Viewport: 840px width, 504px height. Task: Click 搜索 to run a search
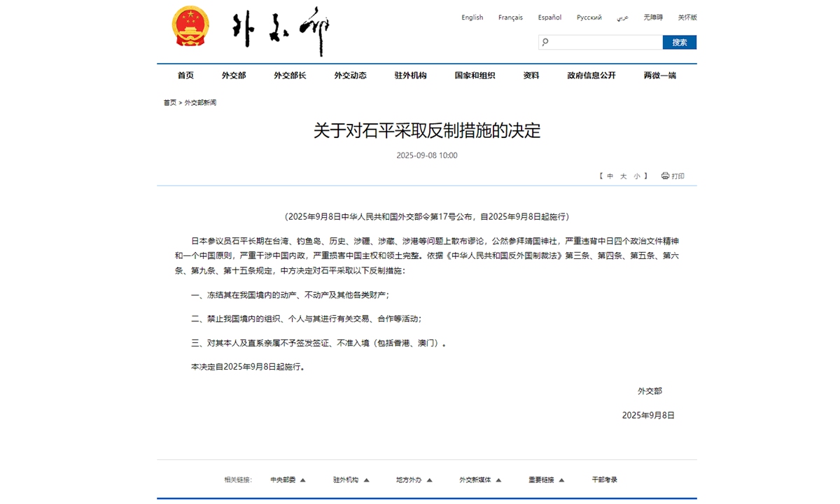click(x=680, y=42)
